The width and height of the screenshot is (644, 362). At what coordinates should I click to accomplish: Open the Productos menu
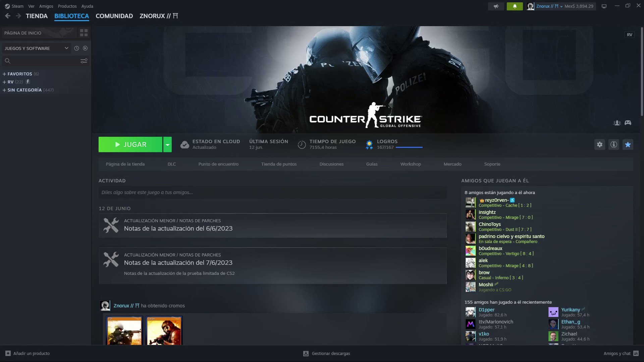pyautogui.click(x=67, y=6)
